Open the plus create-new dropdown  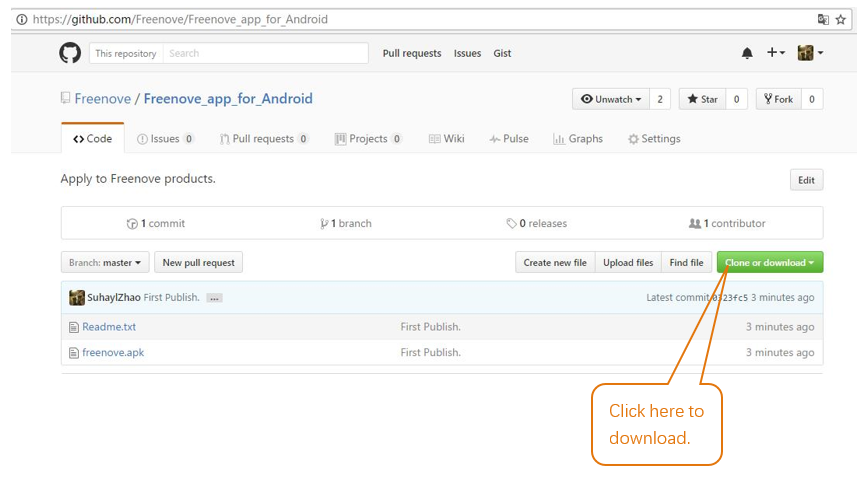click(x=776, y=52)
